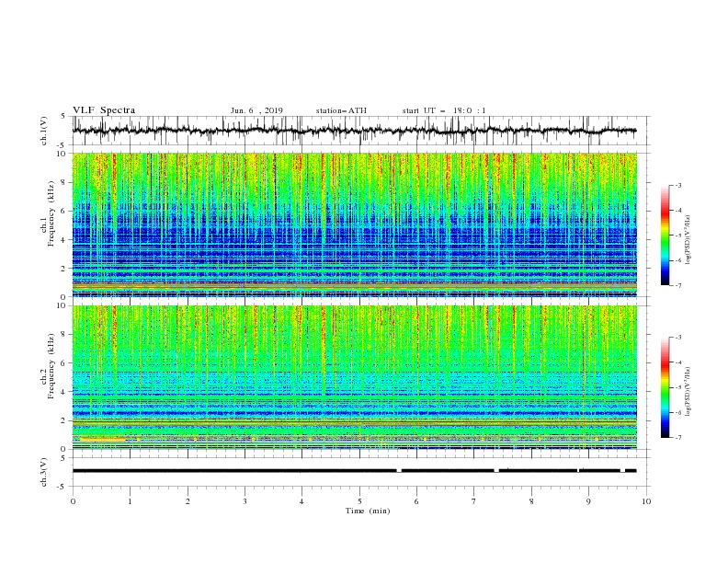Click the black ch.3 voltage trace bar
This screenshot has width=728, height=563.
(x=355, y=471)
